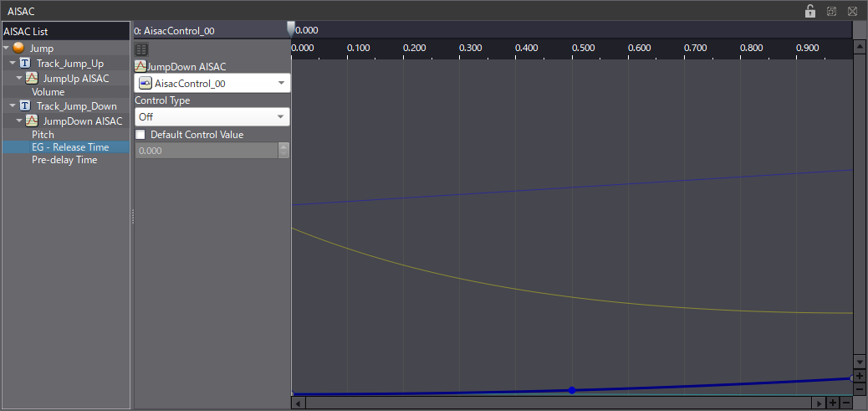This screenshot has height=411, width=868.
Task: Click the vertical zoom in plus button
Action: (860, 376)
